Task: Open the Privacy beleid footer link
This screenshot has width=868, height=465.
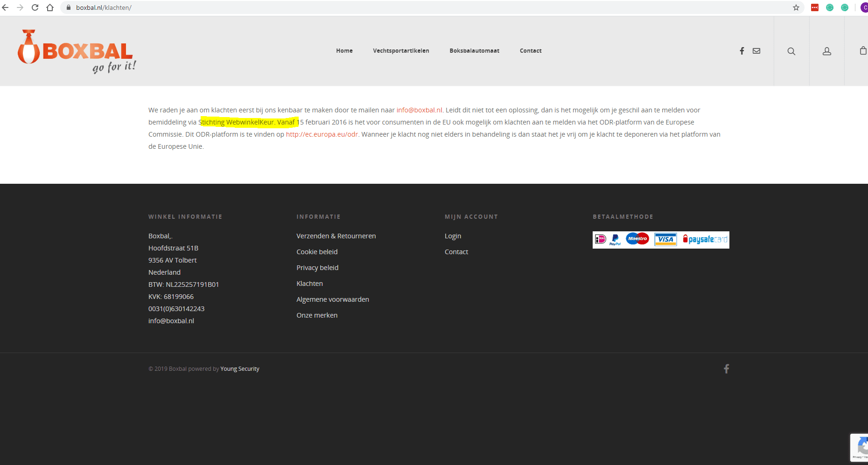Action: pyautogui.click(x=317, y=268)
